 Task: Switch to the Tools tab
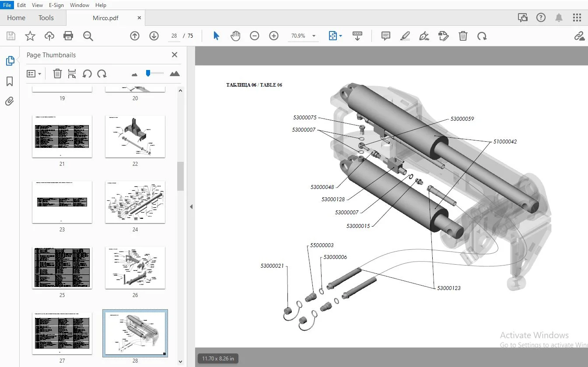click(x=46, y=18)
